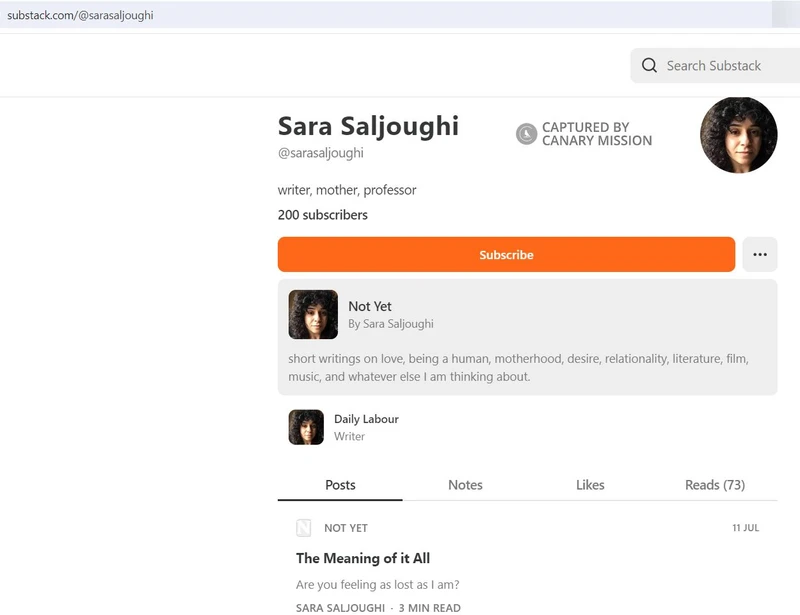Click the By Sara Saljoughi author line
The height and width of the screenshot is (615, 800).
[x=391, y=324]
